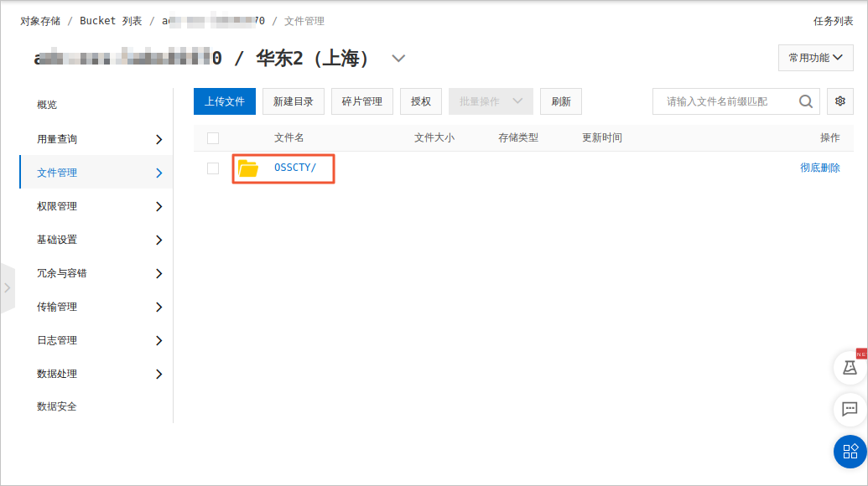This screenshot has height=486, width=868.
Task: Expand the 批量操作 dropdown
Action: (x=491, y=101)
